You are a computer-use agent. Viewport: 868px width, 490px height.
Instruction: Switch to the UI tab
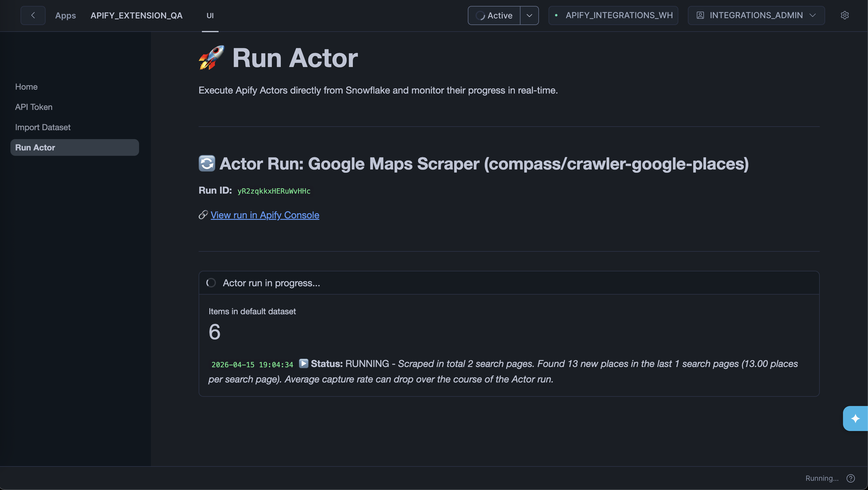pos(210,15)
